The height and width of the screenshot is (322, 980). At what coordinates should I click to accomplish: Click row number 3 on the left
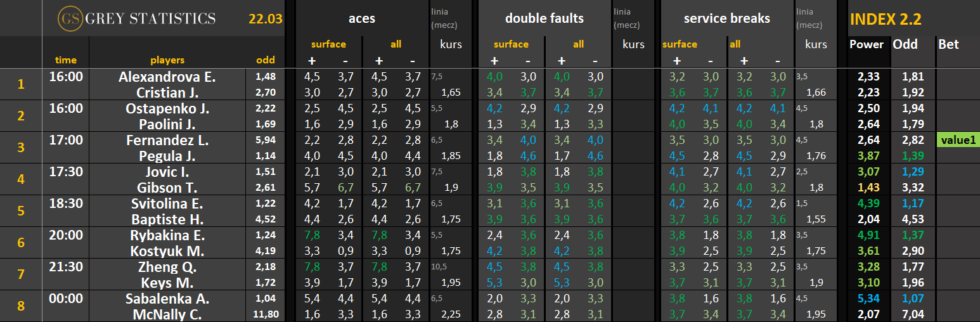pos(21,148)
